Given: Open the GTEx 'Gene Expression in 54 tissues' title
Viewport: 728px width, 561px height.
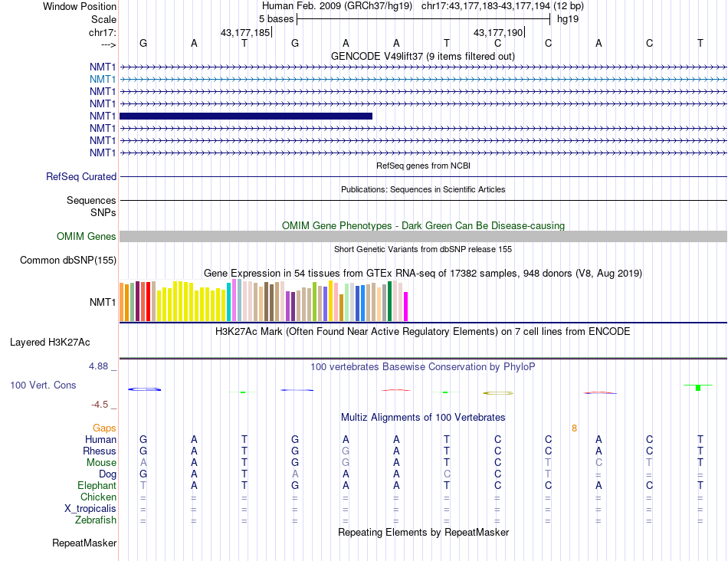Looking at the screenshot, I should [423, 273].
